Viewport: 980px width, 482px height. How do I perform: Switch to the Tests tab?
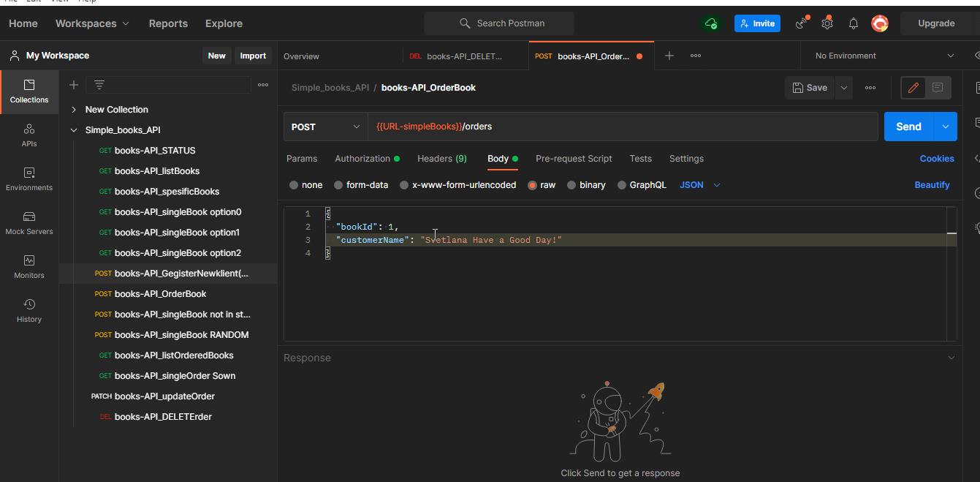[x=640, y=159]
